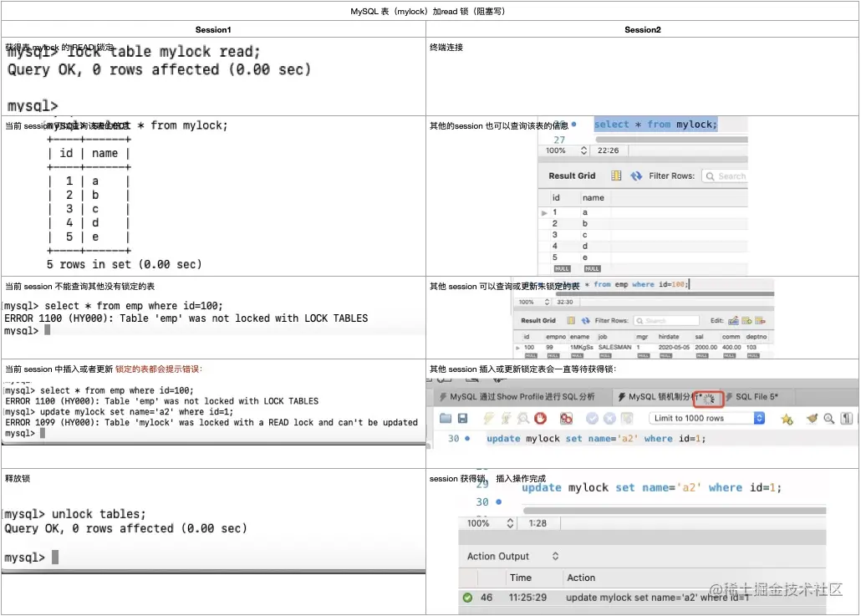Change 100% zoom stepper above Action Output

(x=510, y=523)
